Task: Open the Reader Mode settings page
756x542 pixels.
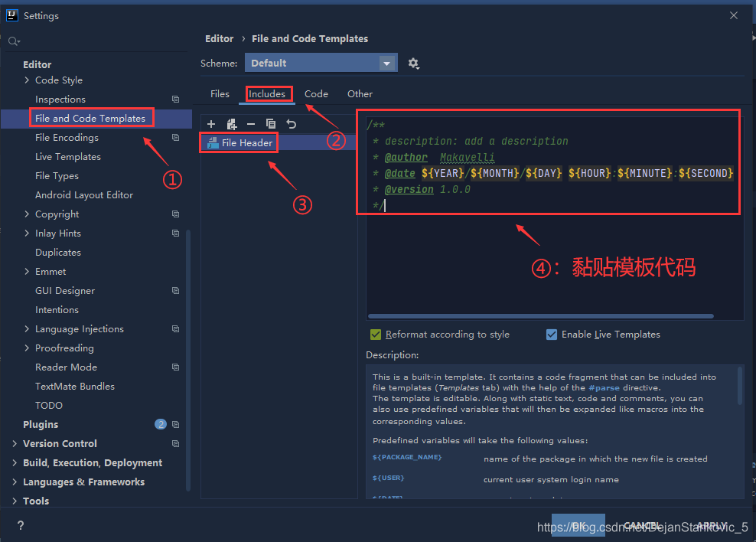Action: click(x=66, y=367)
